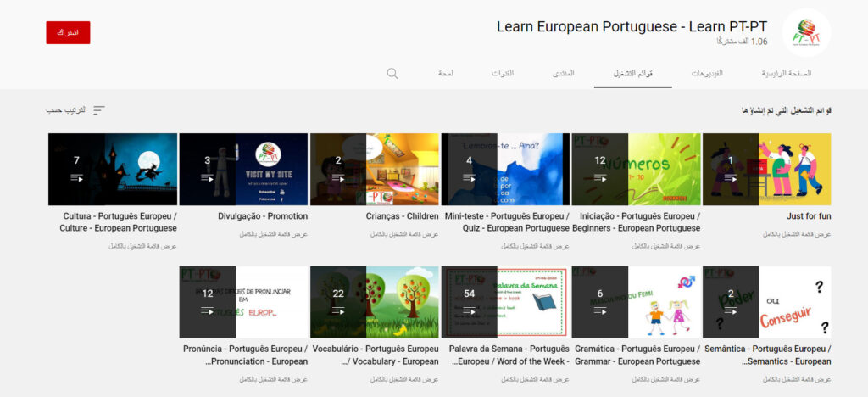Open Cultura - Culture playlist title
This screenshot has height=397, width=868.
[x=119, y=222]
